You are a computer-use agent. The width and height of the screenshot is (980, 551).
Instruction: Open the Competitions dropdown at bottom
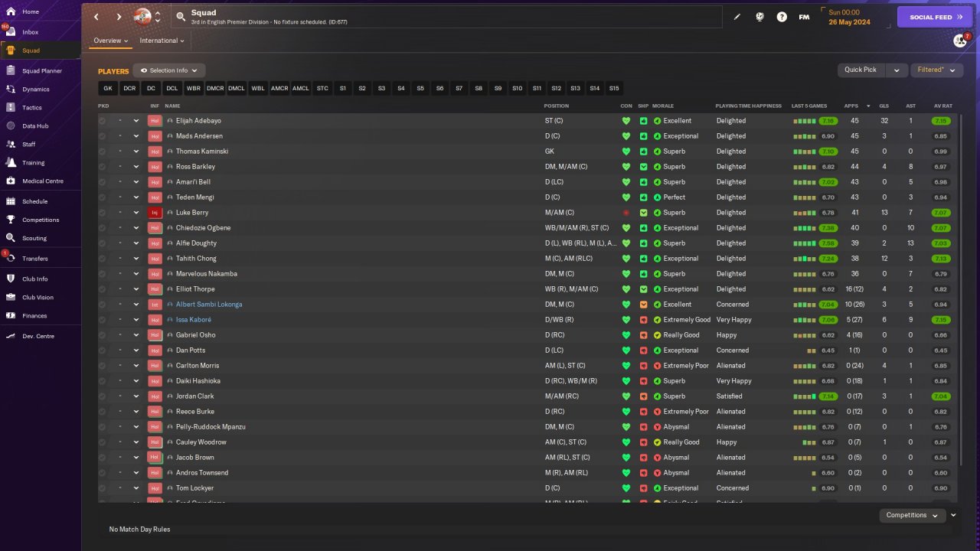click(x=911, y=515)
